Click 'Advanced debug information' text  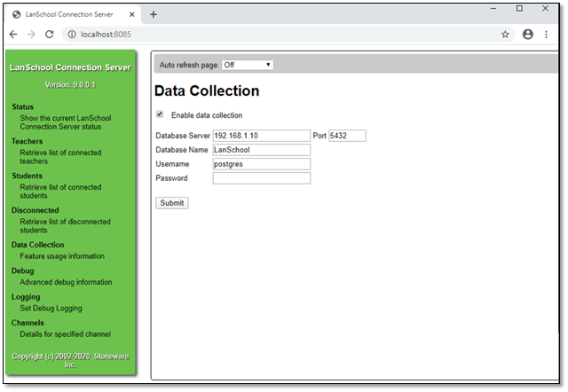66,282
